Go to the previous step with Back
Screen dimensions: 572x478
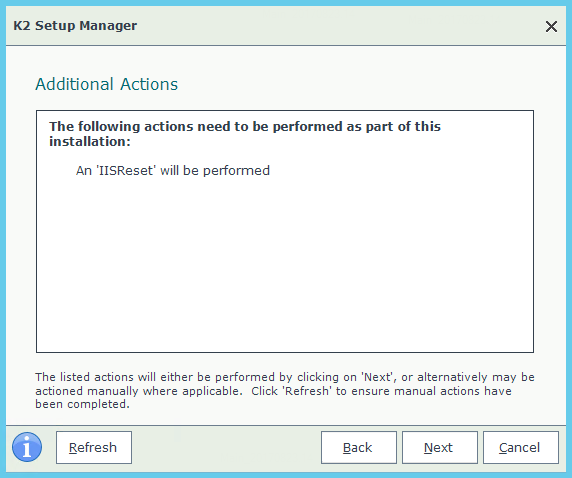pyautogui.click(x=359, y=447)
